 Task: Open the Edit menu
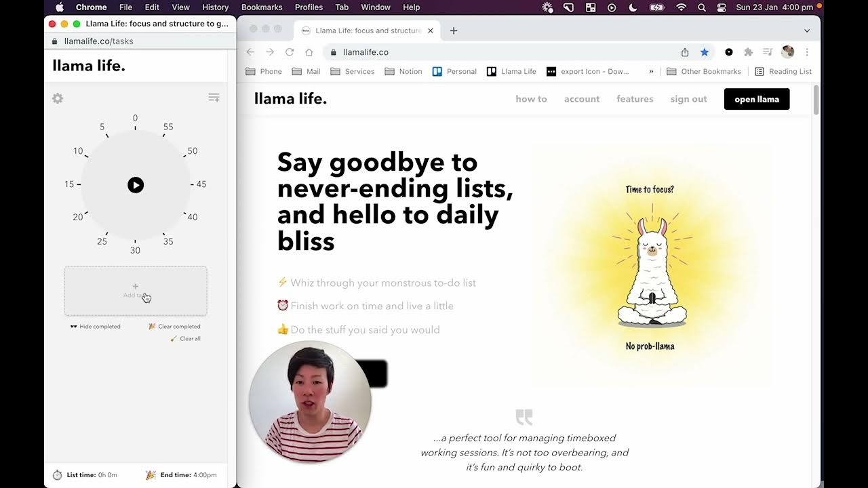[152, 7]
